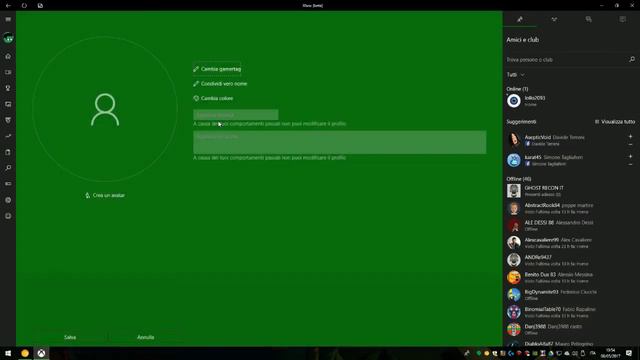This screenshot has height=360, width=640.
Task: Click Cambia gamertag
Action: click(217, 69)
